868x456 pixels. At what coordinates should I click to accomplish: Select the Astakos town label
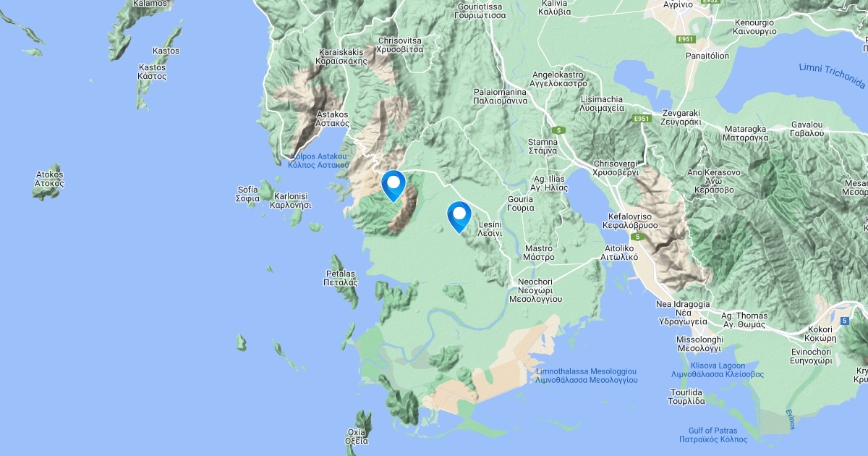333,119
